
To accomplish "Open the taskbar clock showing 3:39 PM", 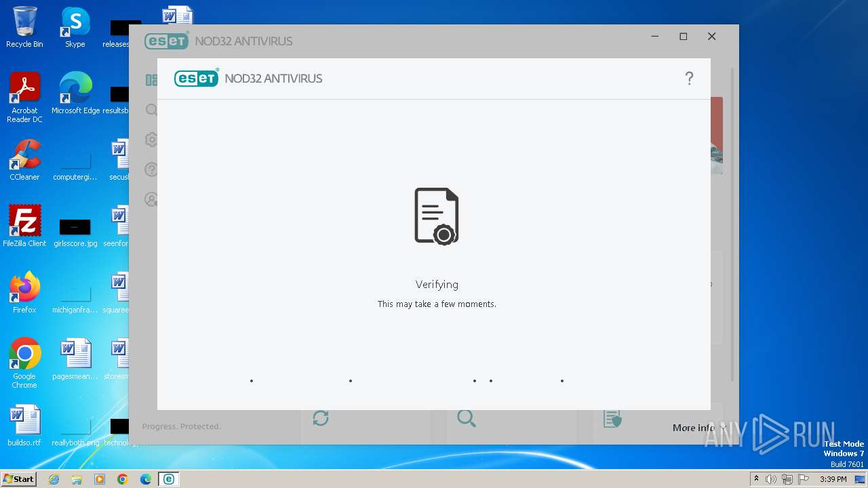I will point(833,479).
